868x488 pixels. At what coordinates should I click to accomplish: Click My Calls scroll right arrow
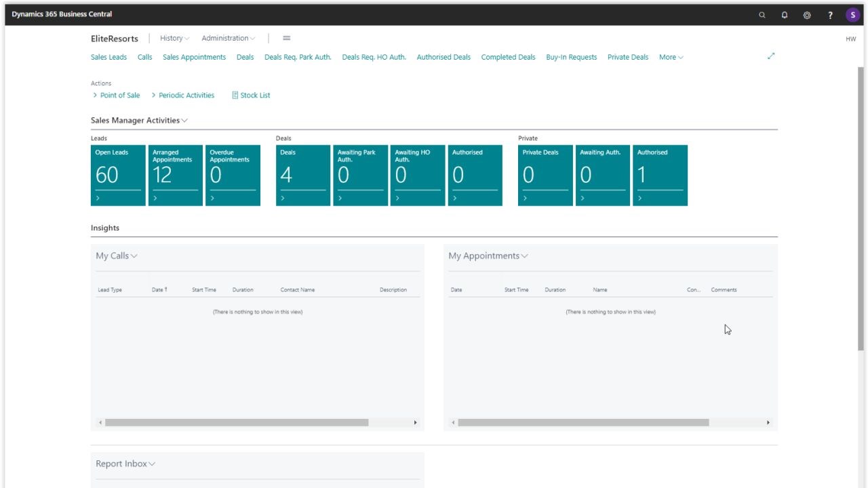tap(416, 423)
